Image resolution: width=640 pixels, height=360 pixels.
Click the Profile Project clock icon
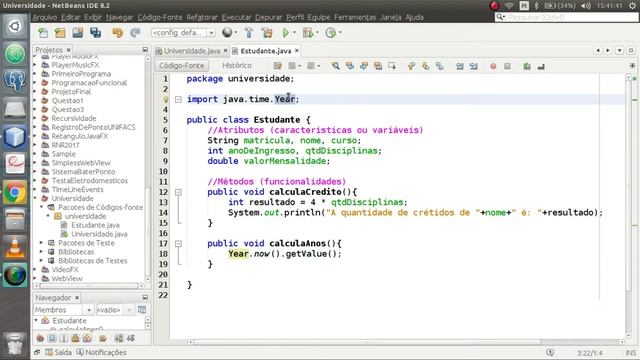[x=330, y=33]
